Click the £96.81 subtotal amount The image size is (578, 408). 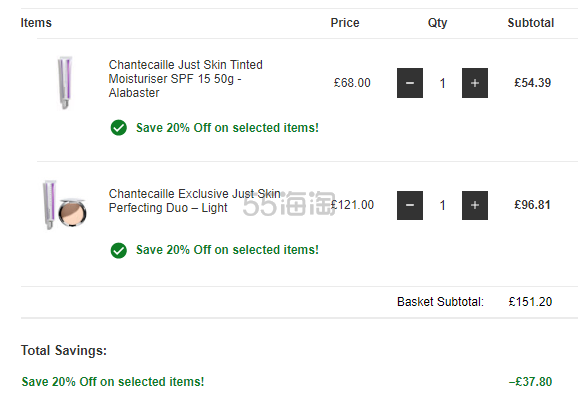click(x=532, y=205)
